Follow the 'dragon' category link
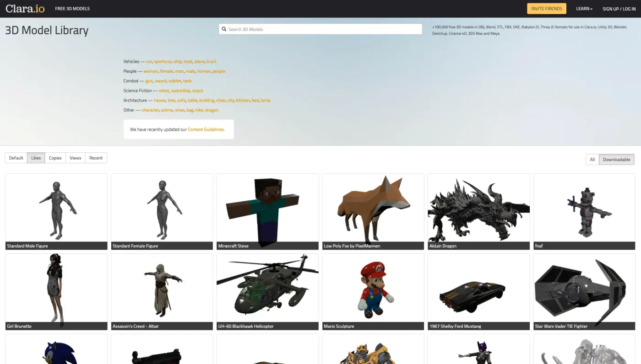The image size is (641, 364). click(x=212, y=110)
